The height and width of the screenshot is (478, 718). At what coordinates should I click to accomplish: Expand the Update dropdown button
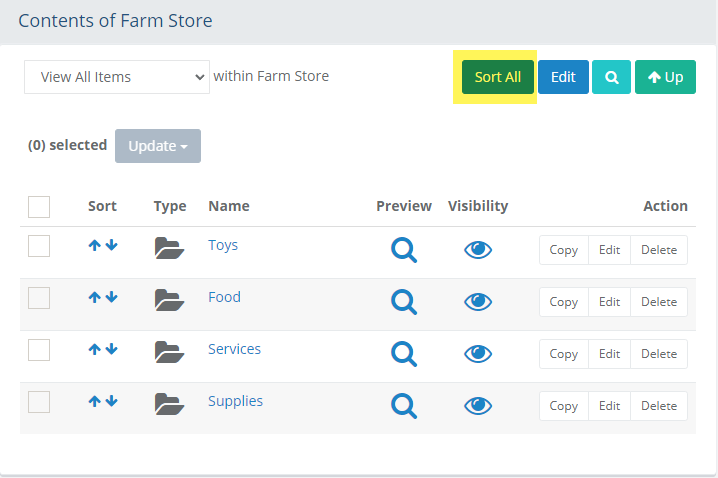coord(158,146)
